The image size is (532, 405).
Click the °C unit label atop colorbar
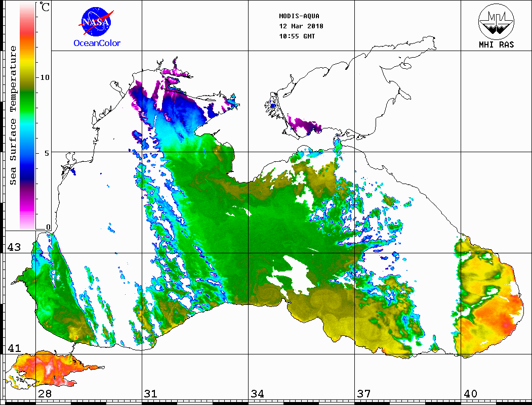tap(45, 7)
